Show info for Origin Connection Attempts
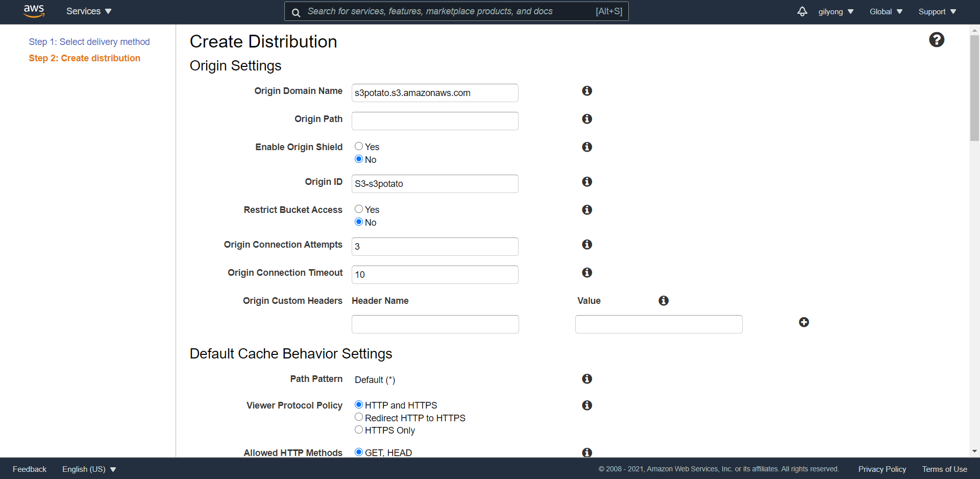The width and height of the screenshot is (980, 479). click(587, 245)
